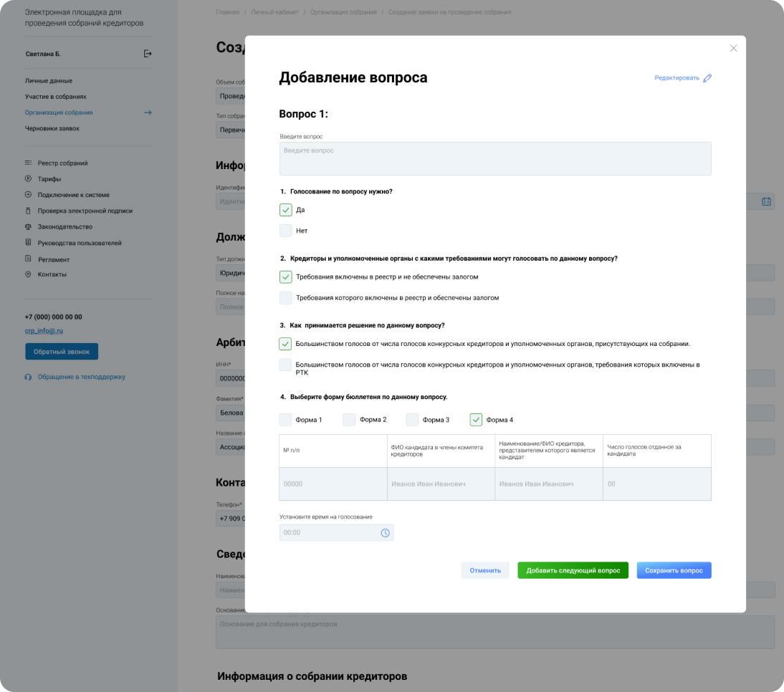This screenshot has height=692, width=784.
Task: Open Личные данные in the sidebar menu
Action: 49,81
